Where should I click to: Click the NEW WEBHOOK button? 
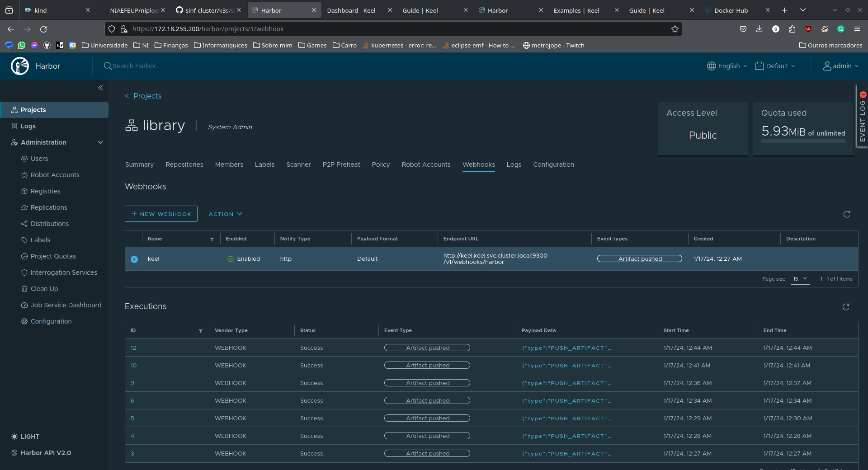point(161,214)
